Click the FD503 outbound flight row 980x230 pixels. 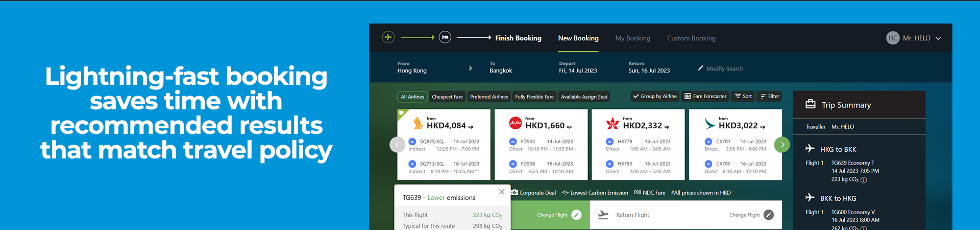[541, 145]
